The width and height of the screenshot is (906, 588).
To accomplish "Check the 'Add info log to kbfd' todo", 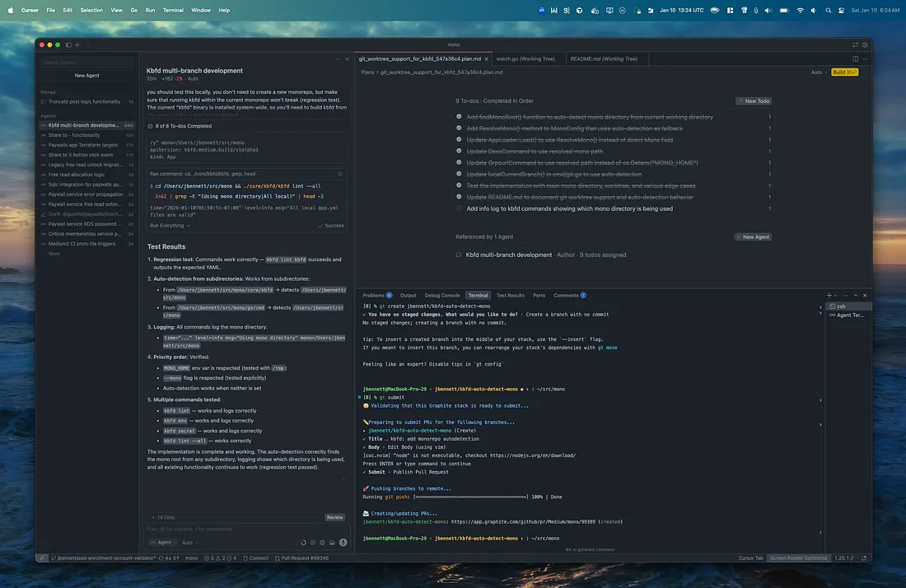I will click(459, 209).
